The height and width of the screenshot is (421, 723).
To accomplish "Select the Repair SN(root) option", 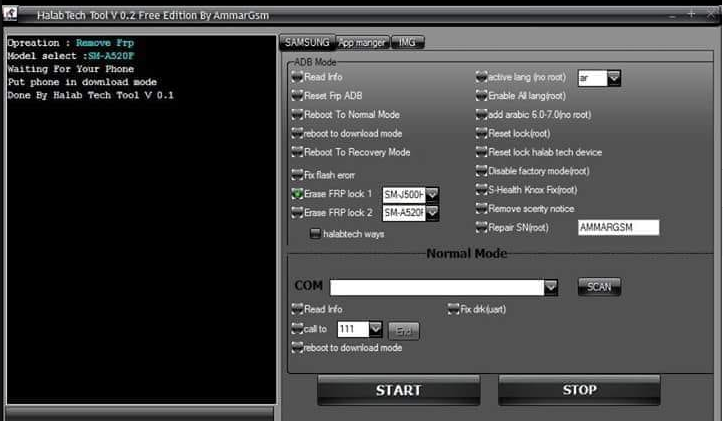I will [x=512, y=227].
